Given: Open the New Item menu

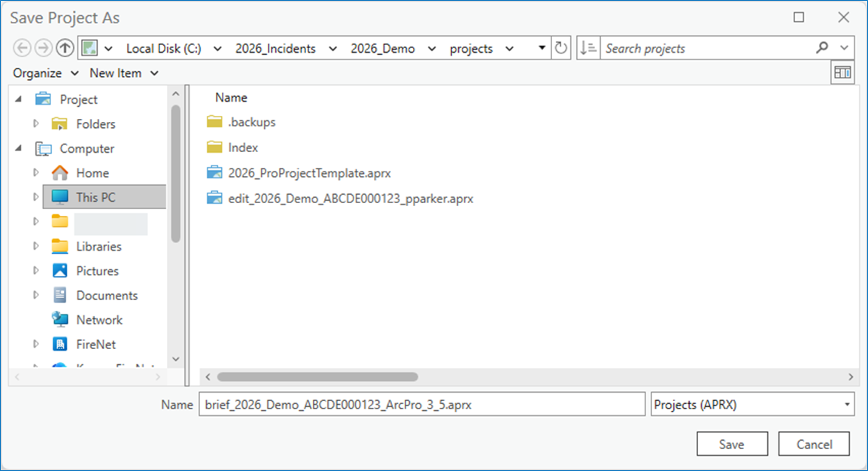Looking at the screenshot, I should 124,73.
